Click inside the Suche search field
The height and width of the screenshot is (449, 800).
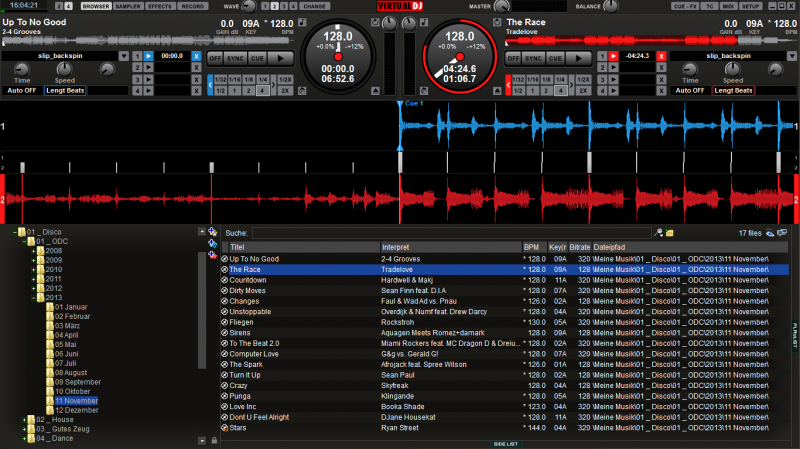[452, 233]
